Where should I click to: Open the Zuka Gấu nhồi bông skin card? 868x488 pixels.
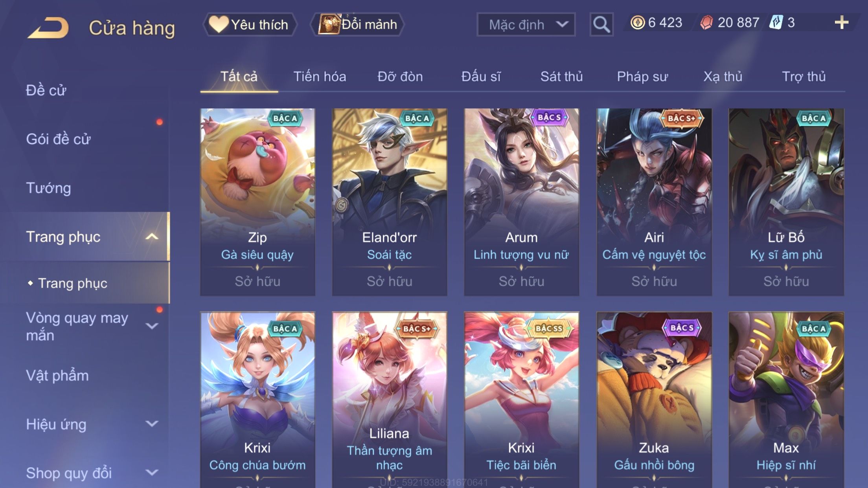coord(654,400)
